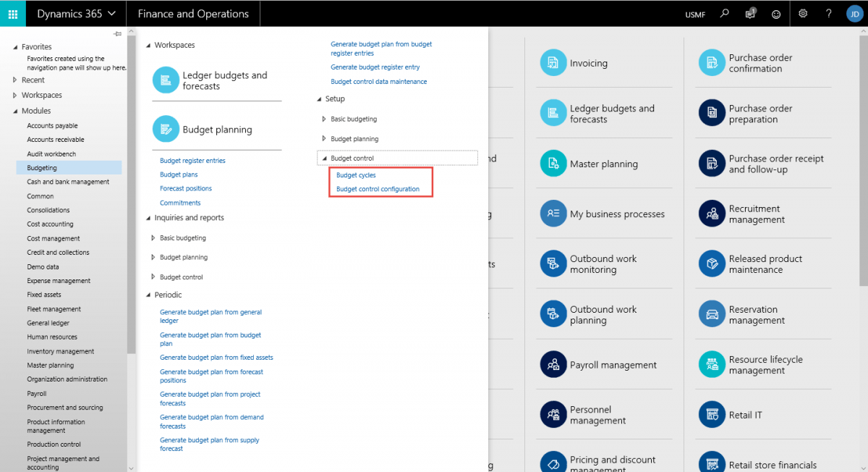Click the USMF company selector
Screen dimensions: 868x472
pyautogui.click(x=696, y=14)
